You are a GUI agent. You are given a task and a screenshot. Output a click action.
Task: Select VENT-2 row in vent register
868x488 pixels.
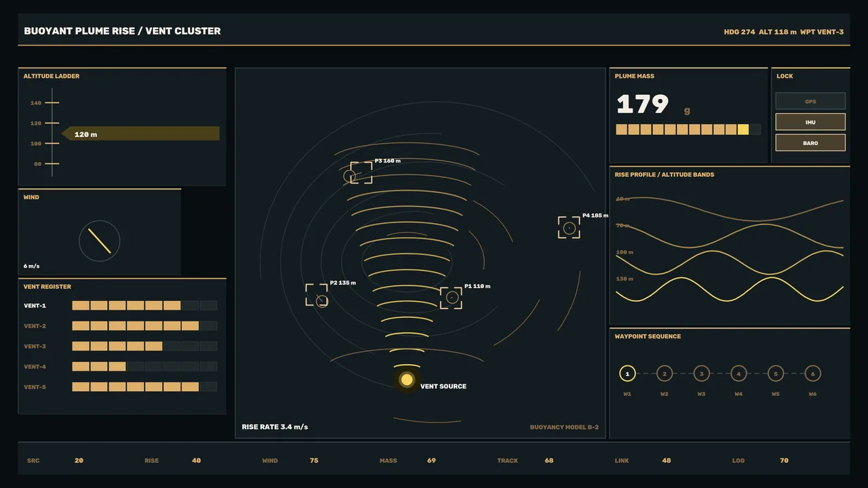coord(121,326)
